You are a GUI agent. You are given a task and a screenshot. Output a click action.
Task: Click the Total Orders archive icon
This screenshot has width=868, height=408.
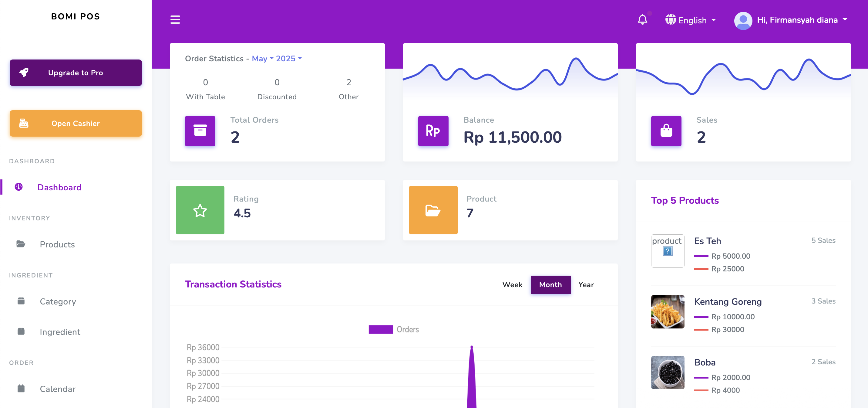point(200,131)
